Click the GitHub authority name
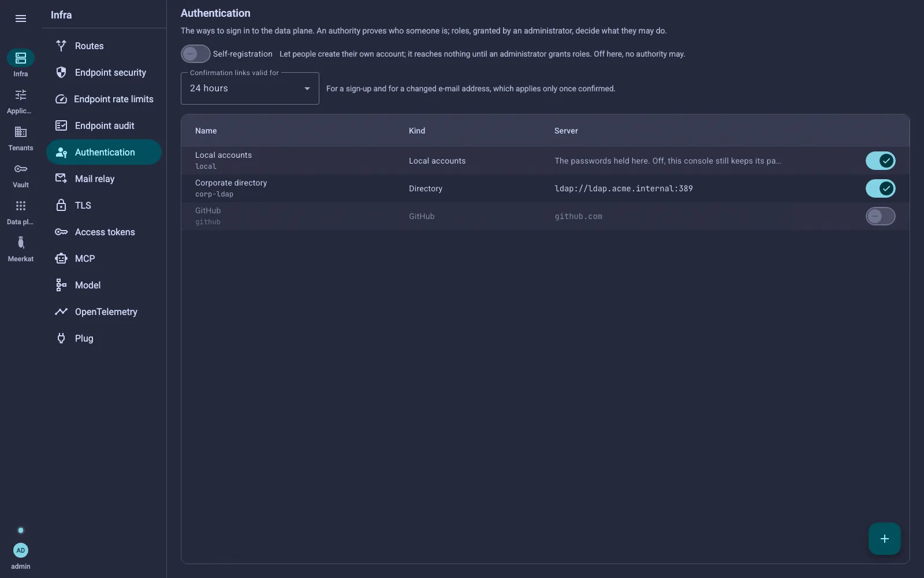 click(208, 210)
